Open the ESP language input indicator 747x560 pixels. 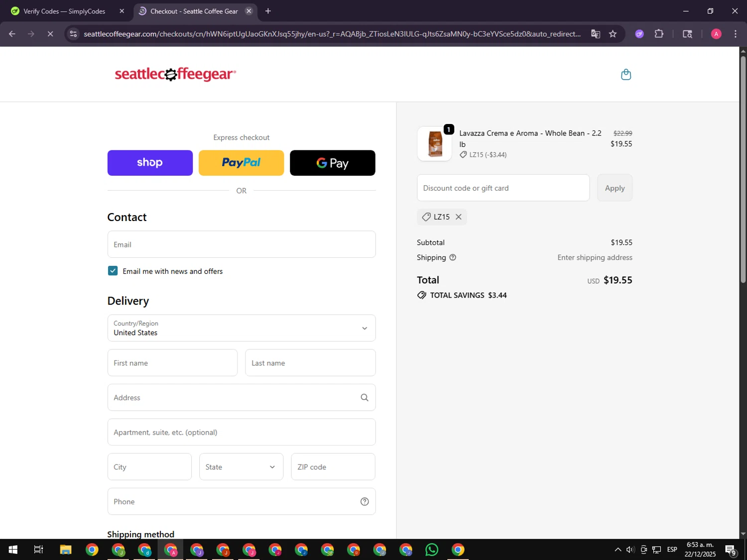(672, 550)
